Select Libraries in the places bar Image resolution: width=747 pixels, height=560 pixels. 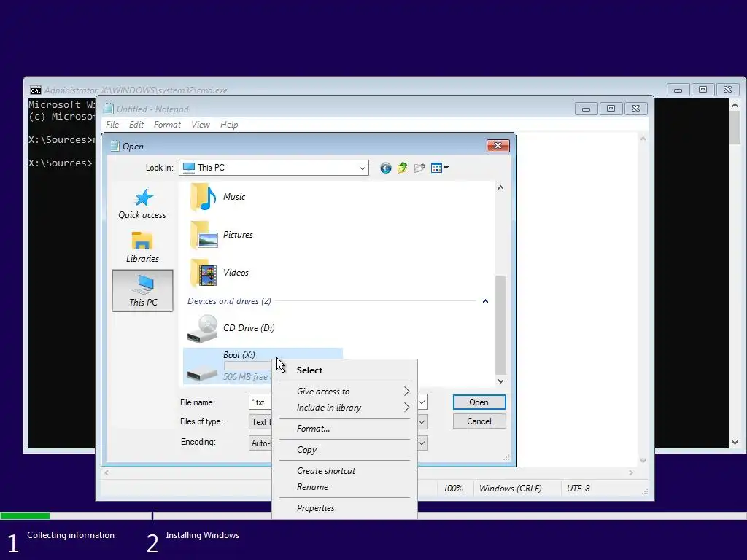[142, 247]
